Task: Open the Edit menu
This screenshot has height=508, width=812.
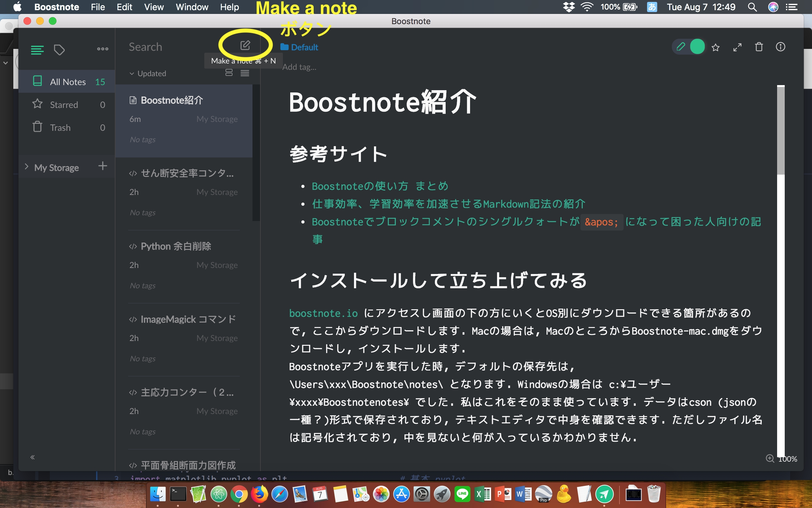Action: tap(124, 7)
